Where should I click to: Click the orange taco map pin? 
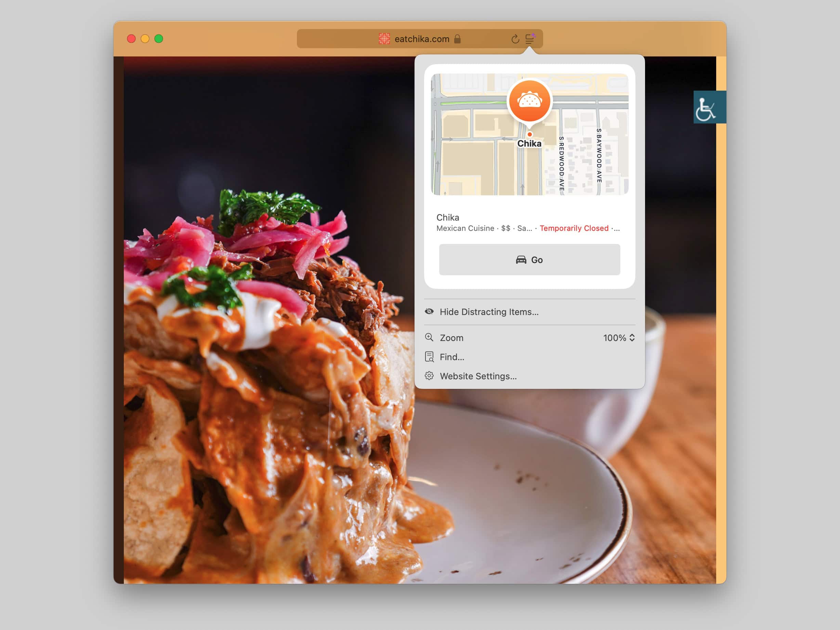(529, 101)
